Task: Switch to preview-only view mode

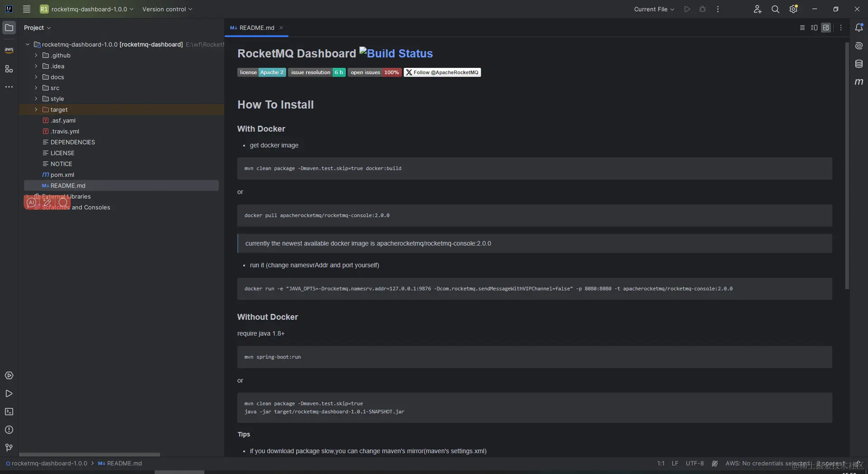Action: click(826, 28)
